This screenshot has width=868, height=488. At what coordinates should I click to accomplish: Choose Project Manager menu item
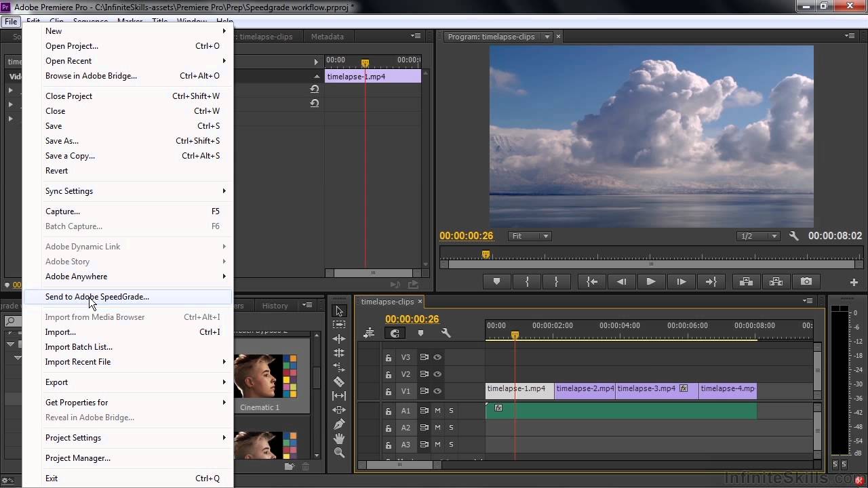128,457
